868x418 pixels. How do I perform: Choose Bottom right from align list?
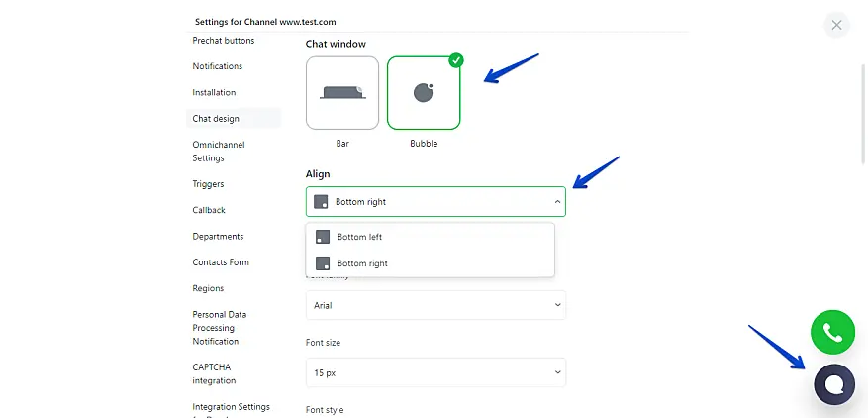click(x=362, y=263)
